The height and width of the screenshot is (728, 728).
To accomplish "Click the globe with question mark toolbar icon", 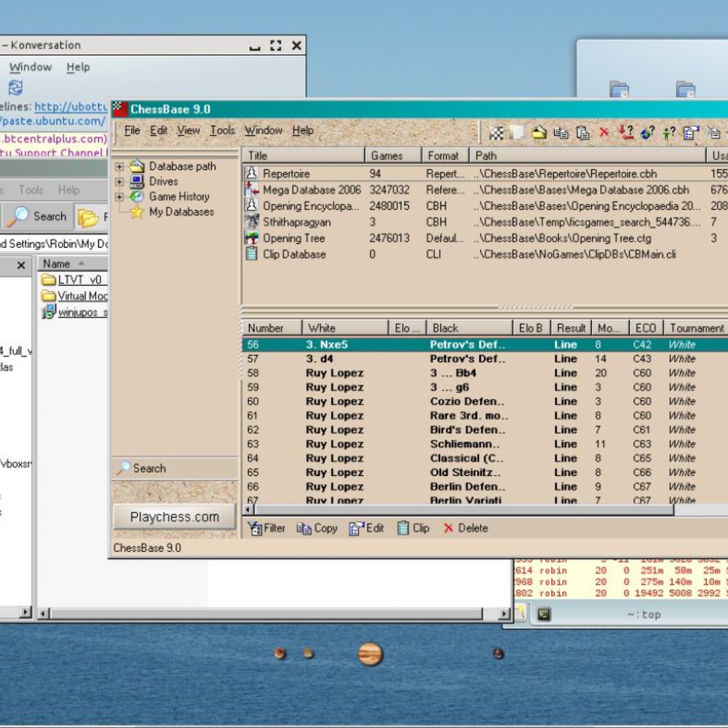I will pyautogui.click(x=647, y=133).
